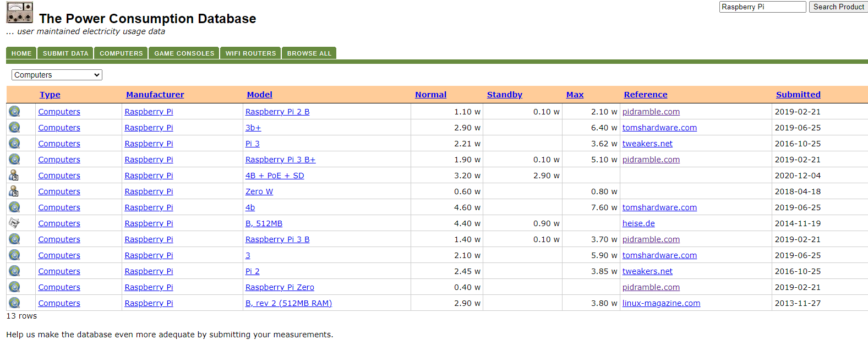This screenshot has width=868, height=345.
Task: Click the globe icon beside Raspberry Pi 2 B
Action: pos(14,112)
